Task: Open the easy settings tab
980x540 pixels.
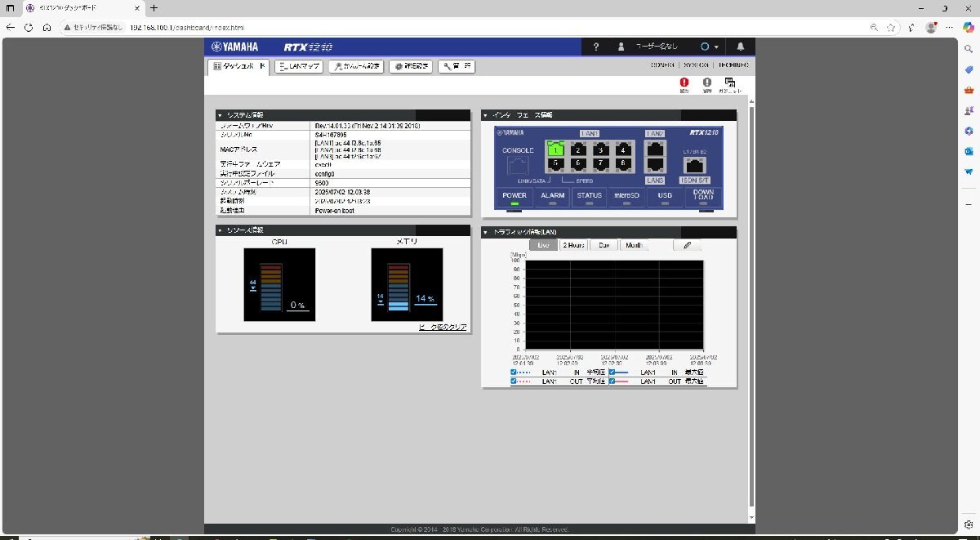Action: click(356, 67)
